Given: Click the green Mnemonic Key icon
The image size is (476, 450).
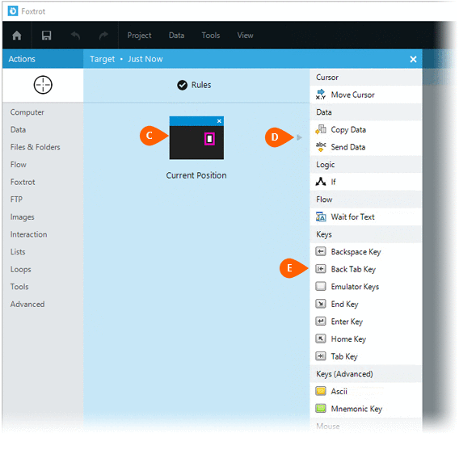Looking at the screenshot, I should (321, 409).
